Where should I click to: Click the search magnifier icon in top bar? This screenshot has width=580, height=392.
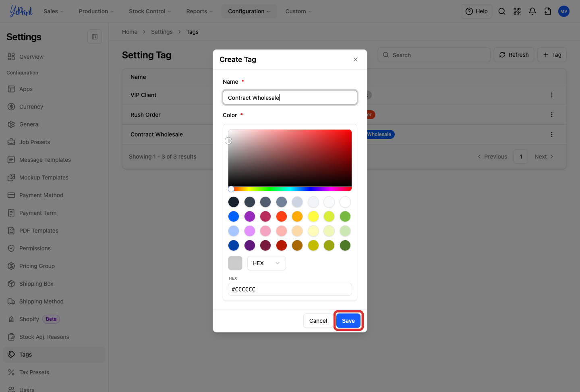click(502, 11)
